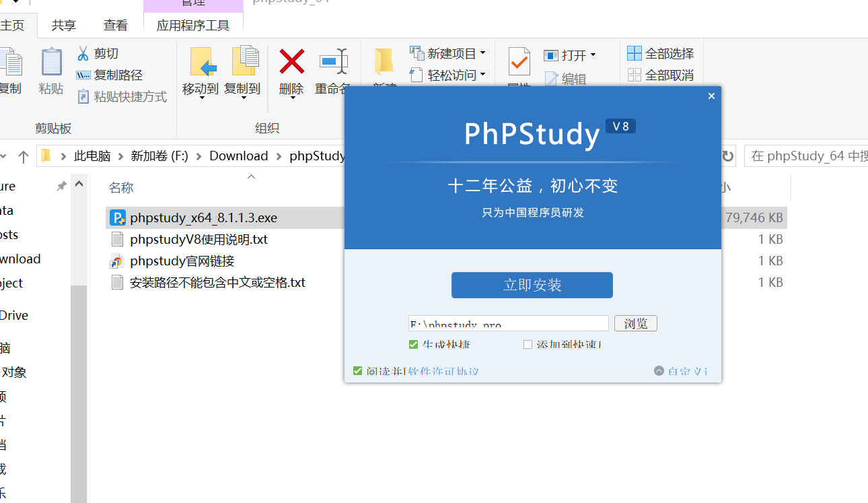Expand the custom options (自定义) chevron

659,371
